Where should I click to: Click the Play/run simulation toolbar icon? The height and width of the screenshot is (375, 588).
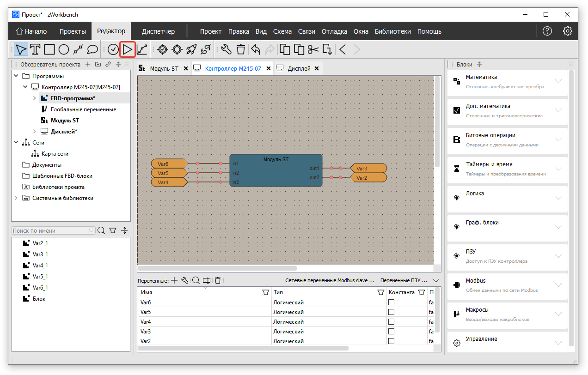point(128,49)
